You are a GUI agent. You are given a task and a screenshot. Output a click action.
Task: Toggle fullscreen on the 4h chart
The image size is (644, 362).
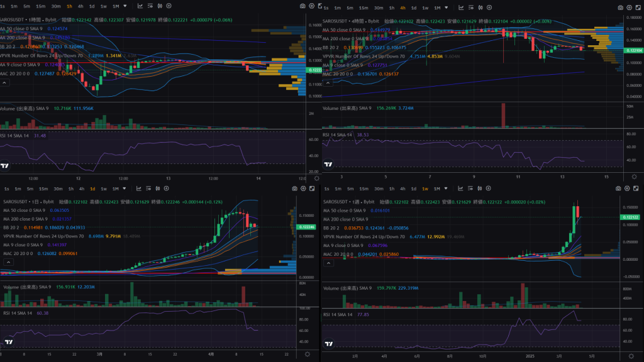click(x=638, y=8)
